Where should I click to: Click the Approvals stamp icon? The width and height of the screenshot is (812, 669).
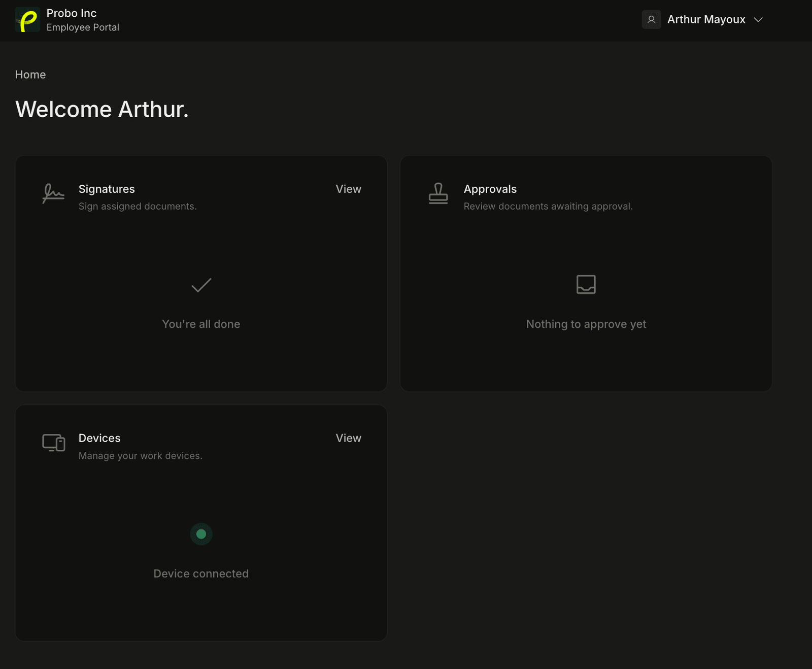(438, 193)
